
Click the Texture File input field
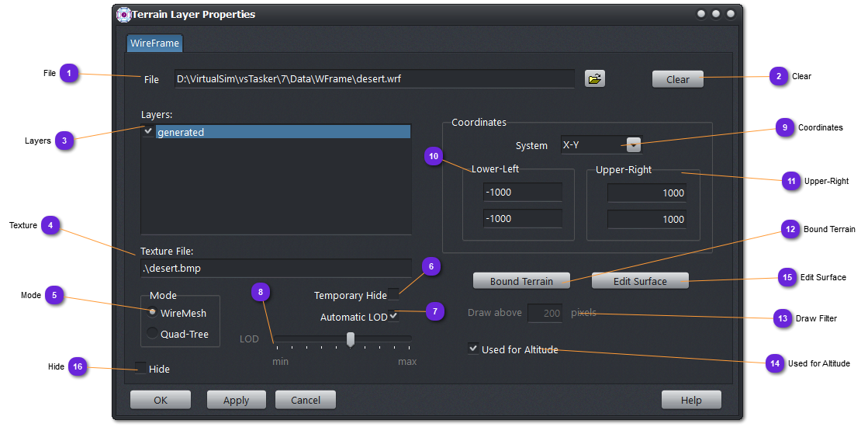[x=275, y=269]
